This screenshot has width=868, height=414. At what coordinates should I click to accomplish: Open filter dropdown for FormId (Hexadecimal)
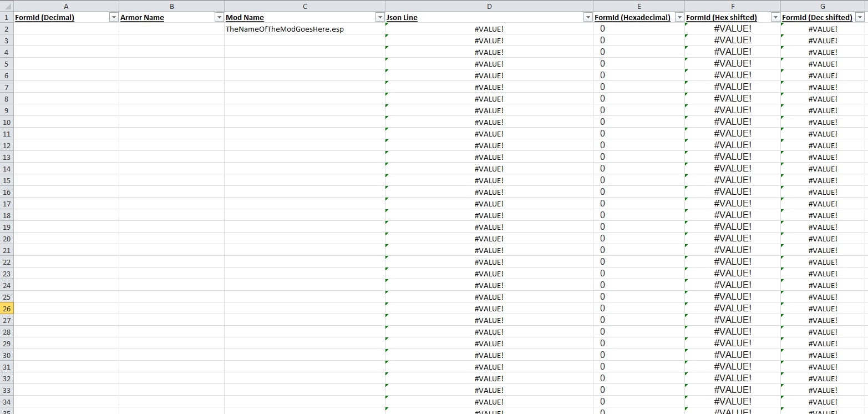click(679, 17)
